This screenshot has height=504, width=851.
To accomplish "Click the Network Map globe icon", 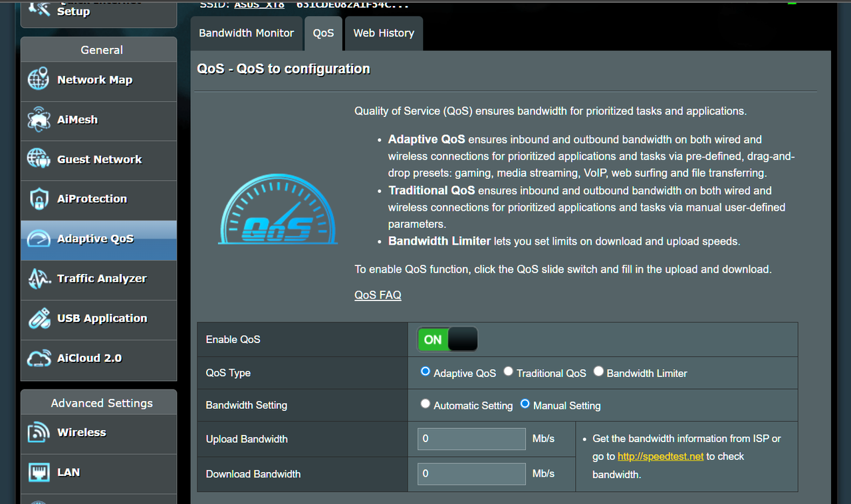I will click(39, 80).
